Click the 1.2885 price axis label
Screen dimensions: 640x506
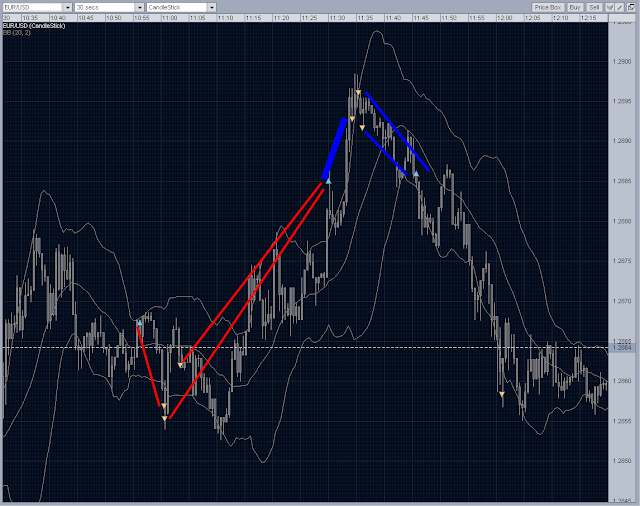pos(622,181)
